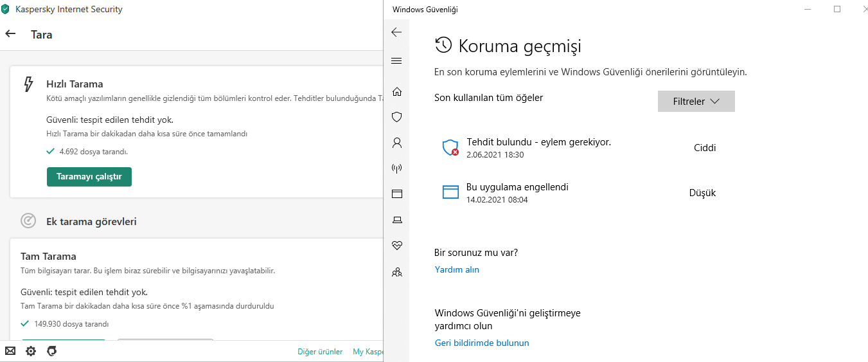Maximize the Windows Güvenliği window

[837, 9]
